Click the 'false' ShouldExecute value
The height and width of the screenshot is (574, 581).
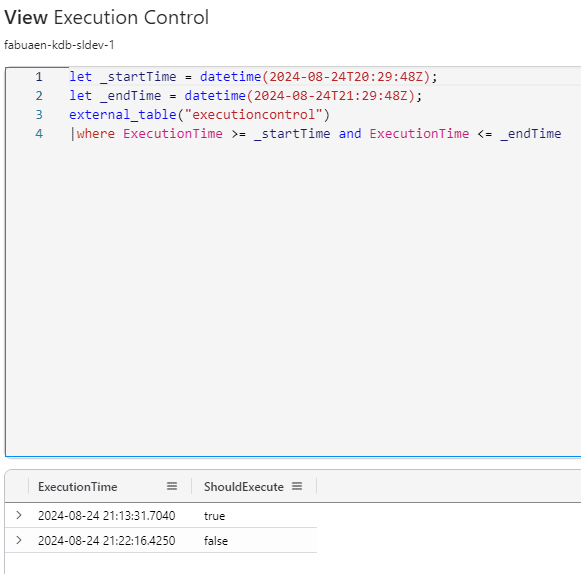click(216, 541)
